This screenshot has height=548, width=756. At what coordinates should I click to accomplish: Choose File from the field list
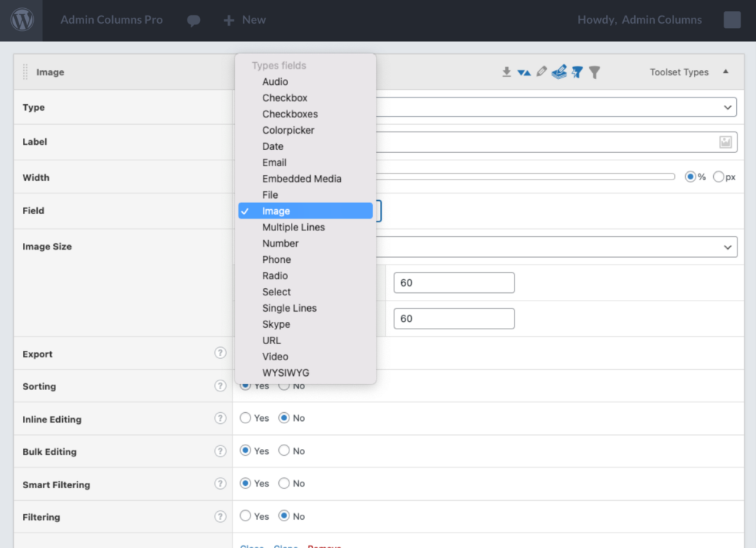tap(305, 195)
